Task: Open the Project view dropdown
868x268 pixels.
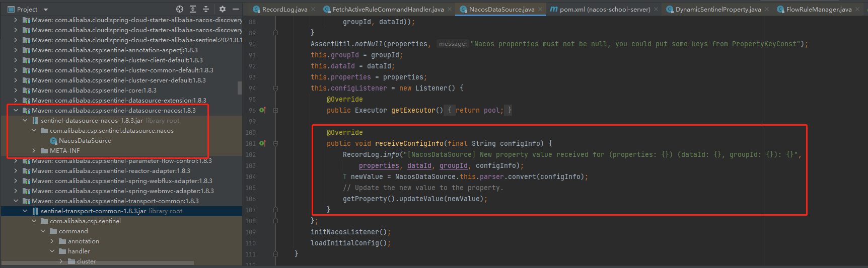Action: coord(46,10)
